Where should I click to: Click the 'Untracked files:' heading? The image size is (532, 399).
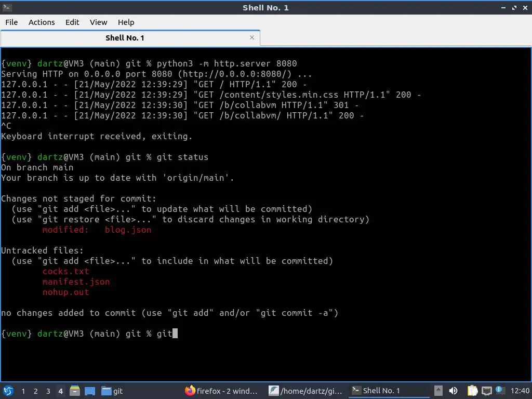point(43,250)
